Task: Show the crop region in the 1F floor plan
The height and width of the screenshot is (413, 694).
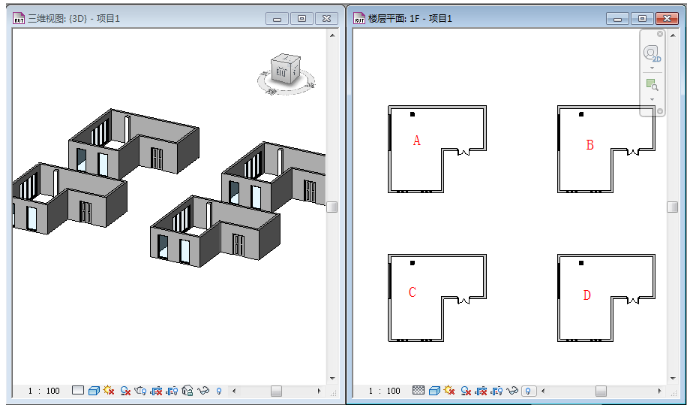Action: [497, 390]
